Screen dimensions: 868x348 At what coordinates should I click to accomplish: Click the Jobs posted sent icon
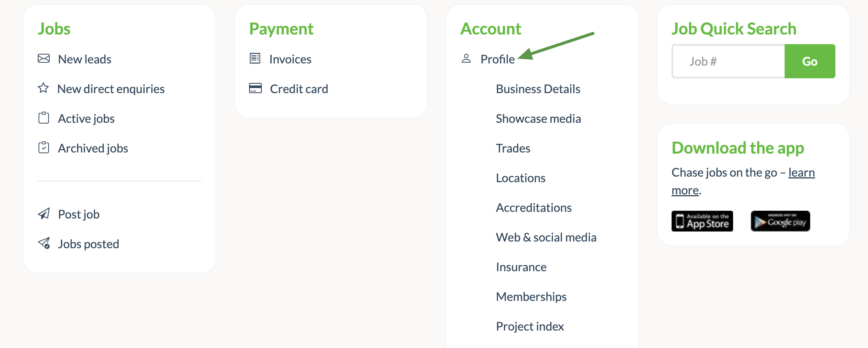44,243
